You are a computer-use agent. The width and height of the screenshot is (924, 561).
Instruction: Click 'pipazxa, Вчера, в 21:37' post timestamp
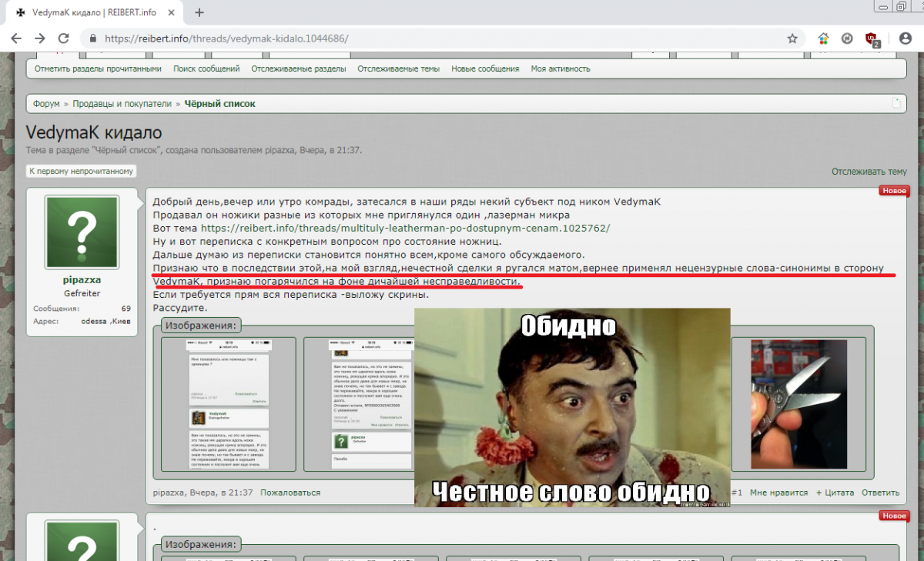point(203,493)
